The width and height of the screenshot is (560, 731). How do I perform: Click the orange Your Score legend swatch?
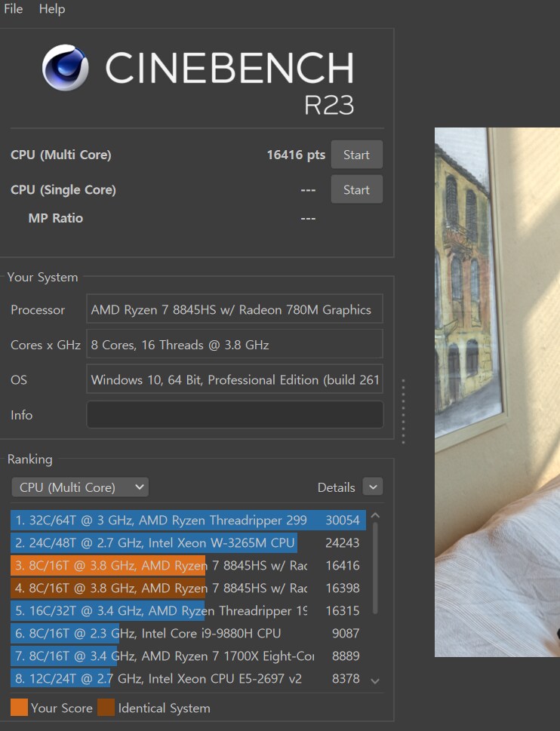coord(19,707)
